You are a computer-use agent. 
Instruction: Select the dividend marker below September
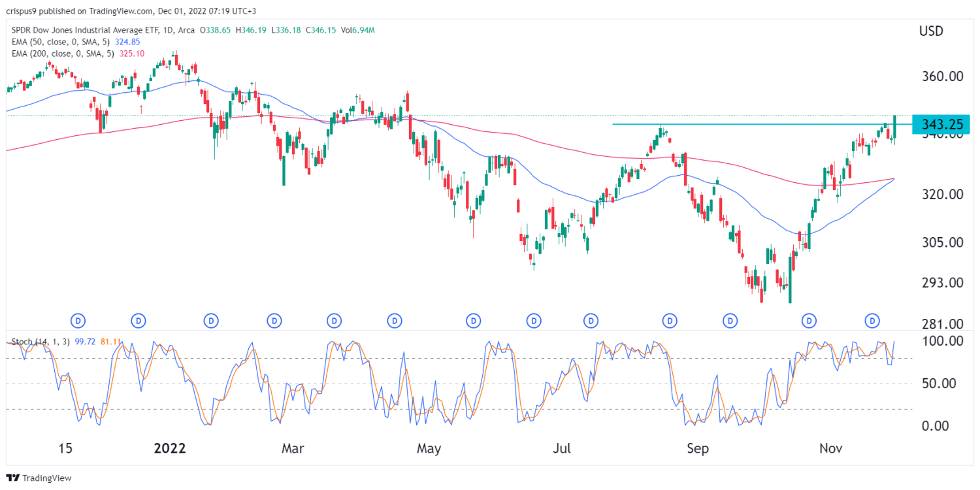click(669, 321)
